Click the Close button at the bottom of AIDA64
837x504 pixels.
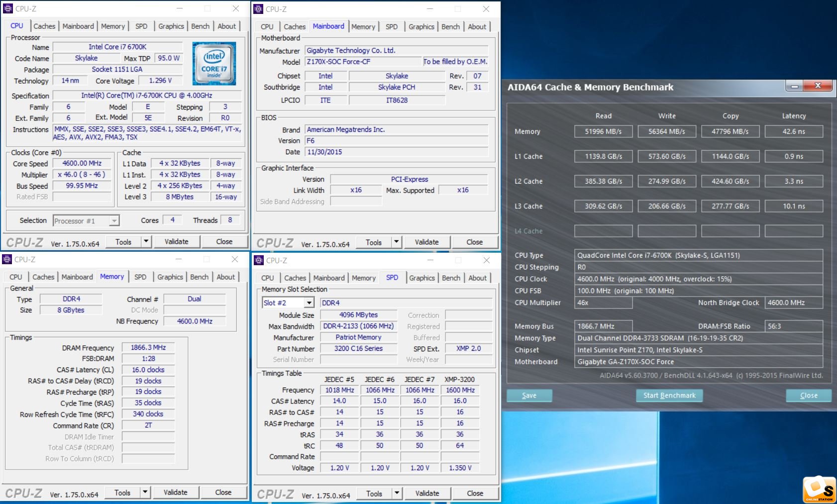pos(809,396)
